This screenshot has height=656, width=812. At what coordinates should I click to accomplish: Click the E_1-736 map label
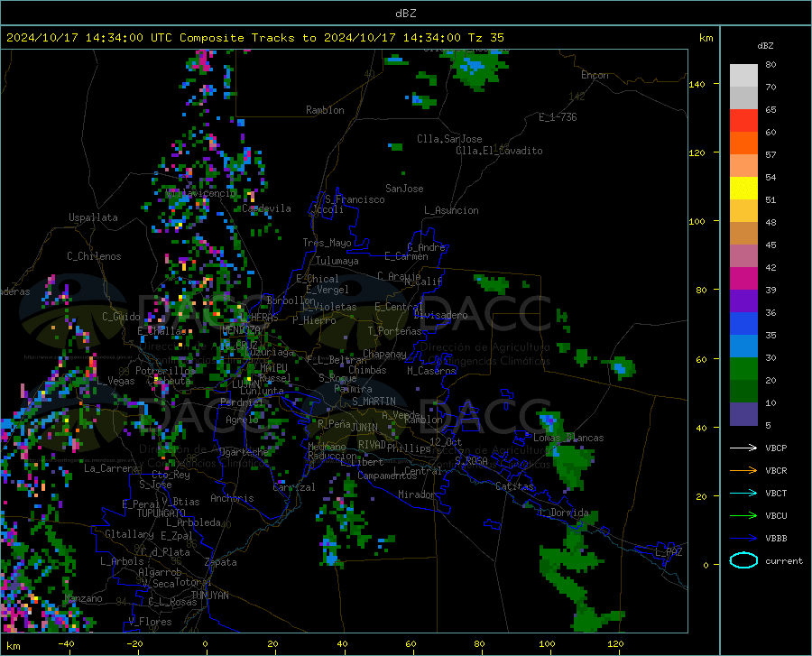tap(558, 117)
